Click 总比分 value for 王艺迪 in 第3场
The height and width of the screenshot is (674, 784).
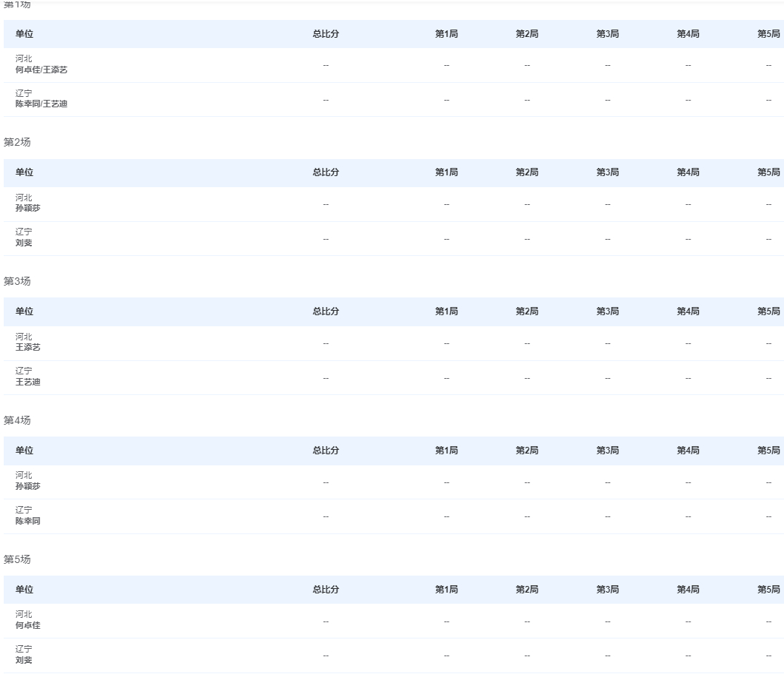[326, 378]
